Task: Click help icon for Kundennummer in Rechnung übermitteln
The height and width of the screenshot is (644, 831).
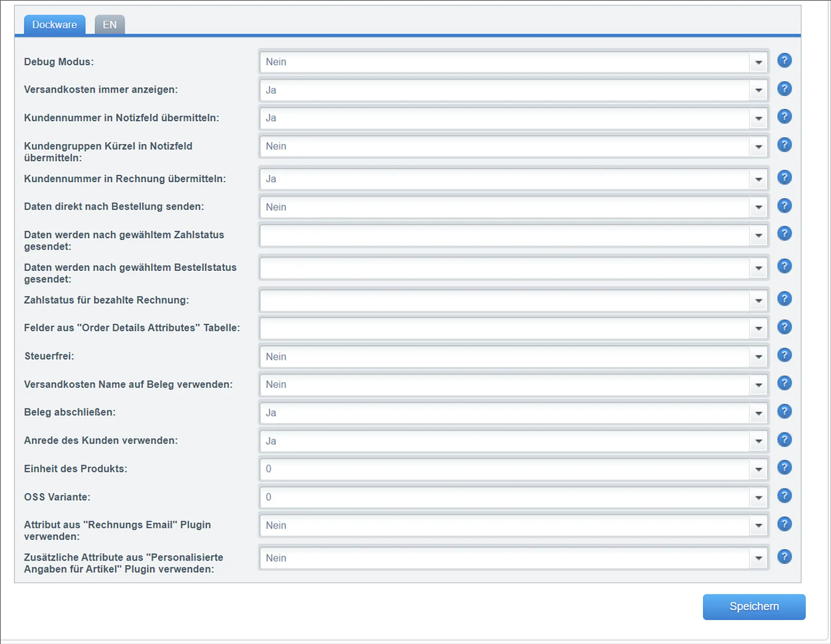Action: click(x=784, y=177)
